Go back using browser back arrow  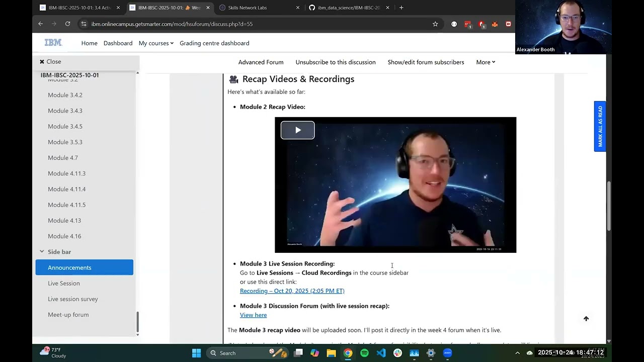[41, 24]
